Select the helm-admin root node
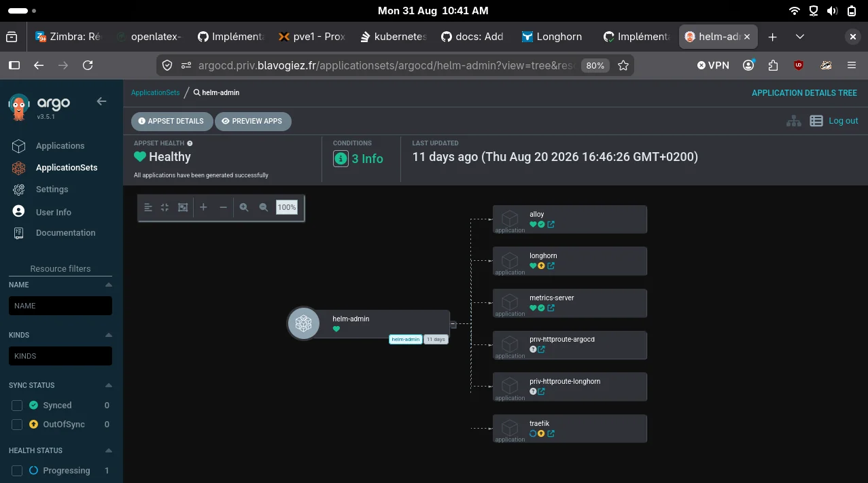Screen dimensions: 868x483 [368, 323]
